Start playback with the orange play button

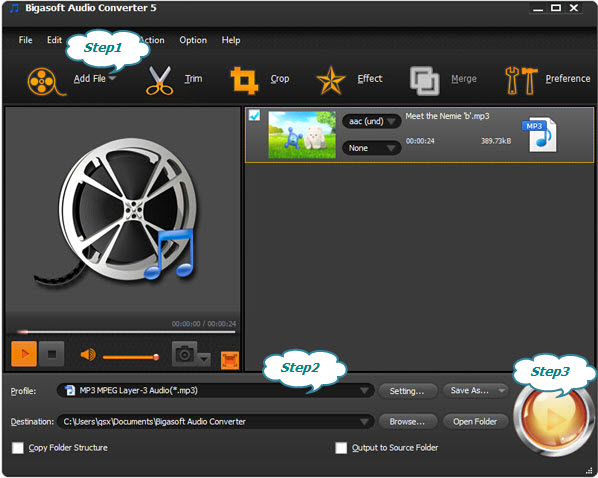click(24, 354)
